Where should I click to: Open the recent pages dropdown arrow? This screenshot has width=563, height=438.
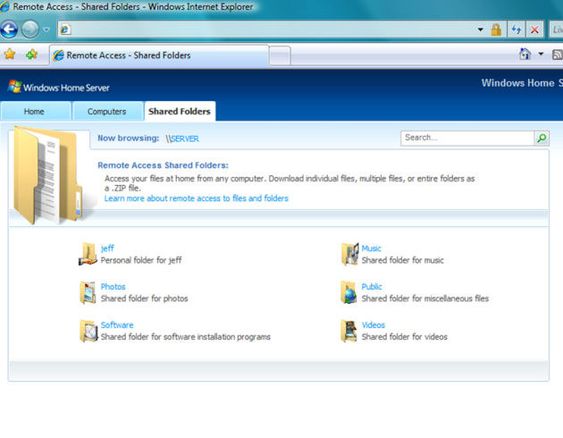click(46, 29)
